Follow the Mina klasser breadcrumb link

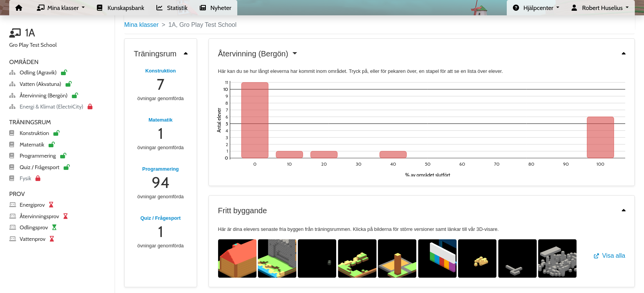click(141, 25)
